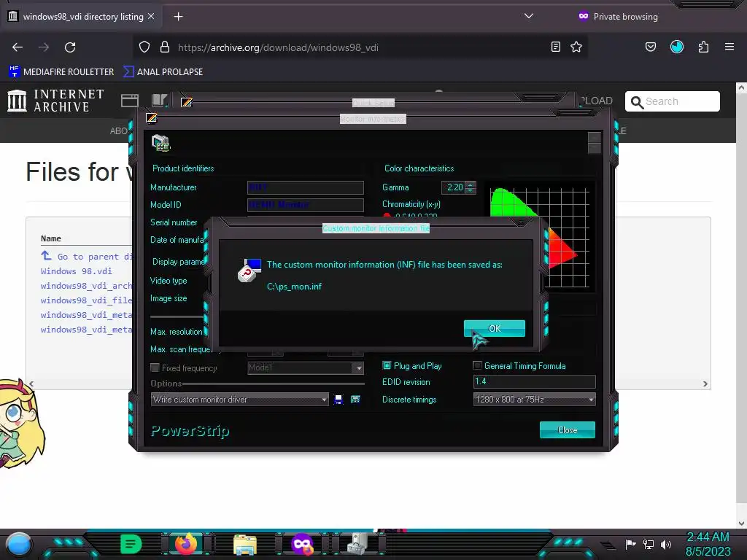747x560 pixels.
Task: Click OK in the custom monitor information dialog
Action: (x=494, y=328)
